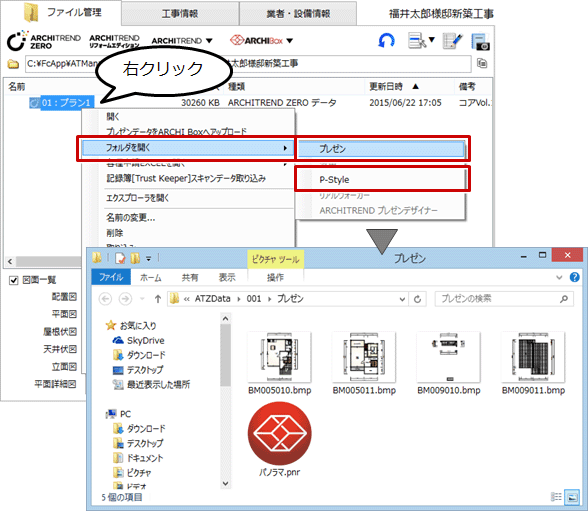
Task: Sort by 名前 column header
Action: (x=17, y=87)
